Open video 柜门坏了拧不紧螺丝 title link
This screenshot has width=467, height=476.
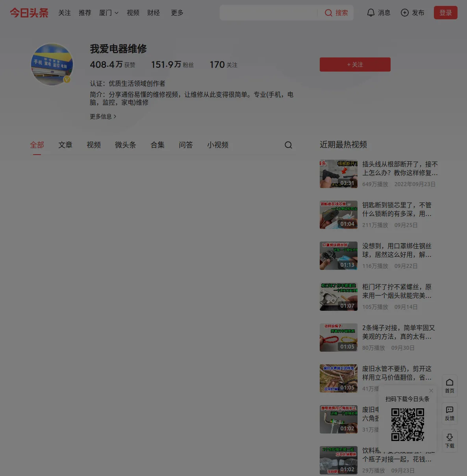pyautogui.click(x=397, y=291)
